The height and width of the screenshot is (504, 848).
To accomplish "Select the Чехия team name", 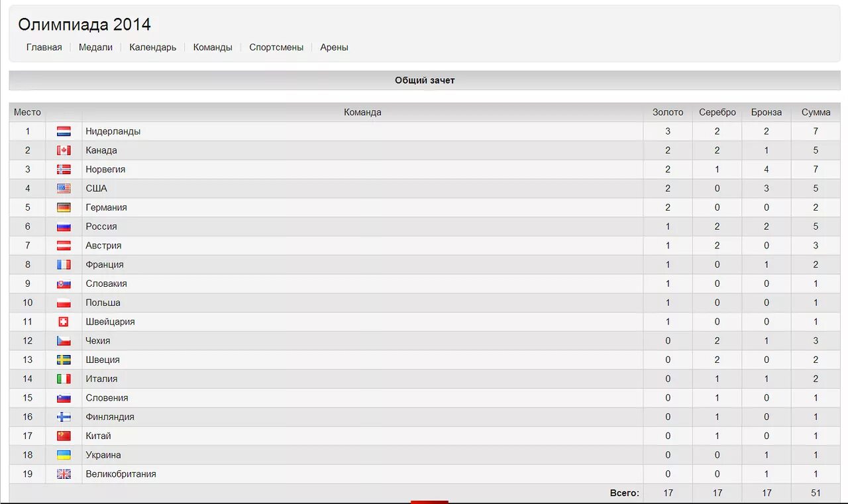I will tap(98, 341).
